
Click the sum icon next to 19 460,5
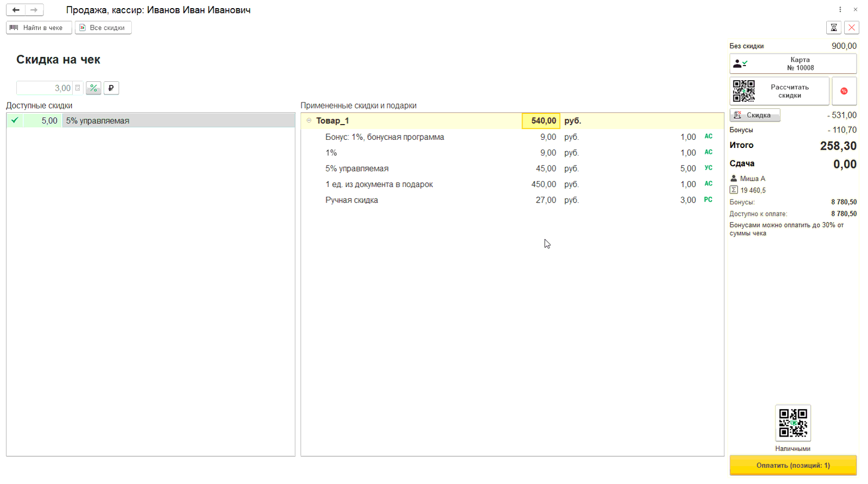point(733,190)
